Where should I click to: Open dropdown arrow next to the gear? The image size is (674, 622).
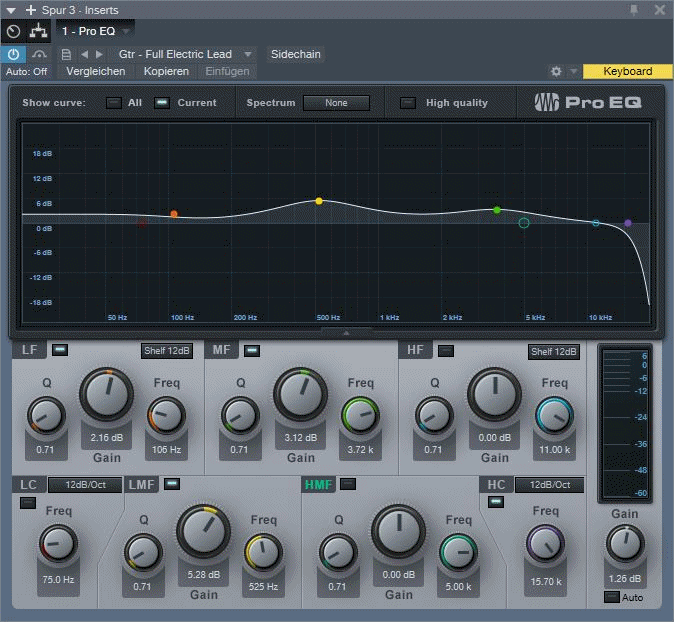pos(573,71)
